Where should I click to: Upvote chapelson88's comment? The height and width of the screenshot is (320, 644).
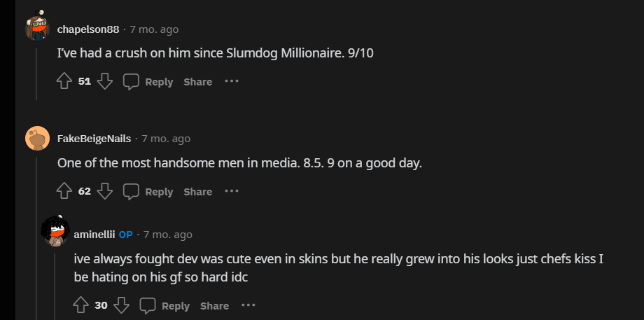click(x=64, y=82)
